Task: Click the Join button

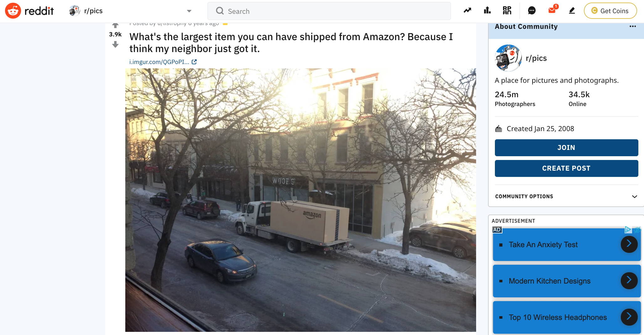Action: pyautogui.click(x=566, y=148)
